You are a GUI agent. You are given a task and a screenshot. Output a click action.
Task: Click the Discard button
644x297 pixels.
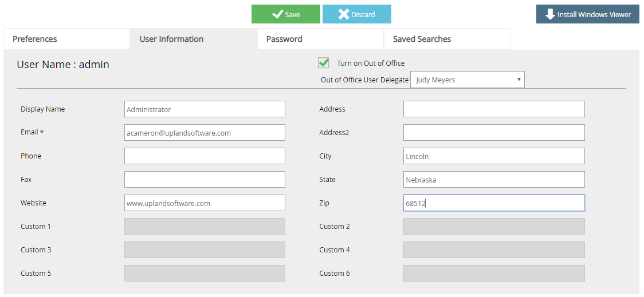click(357, 14)
